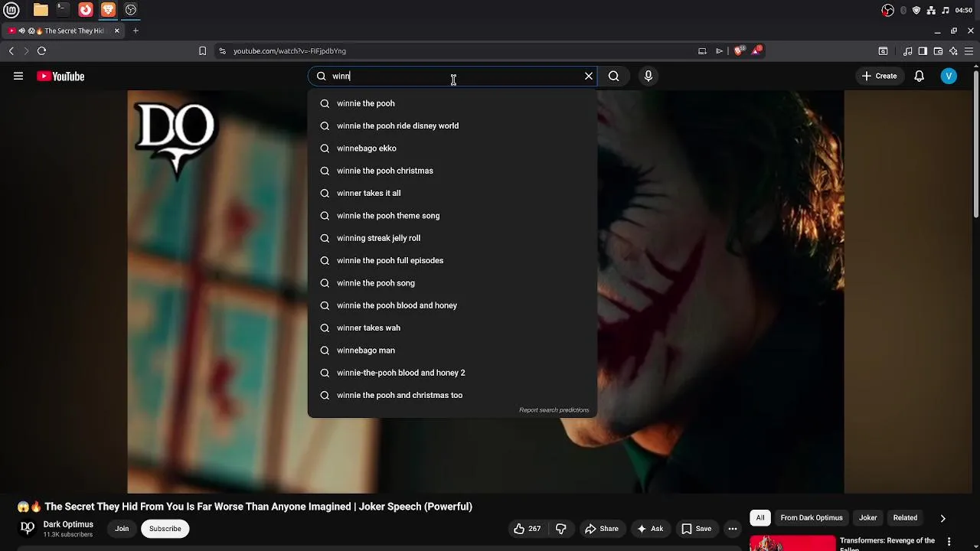The height and width of the screenshot is (551, 980).
Task: Open the Create menu
Action: tap(879, 76)
